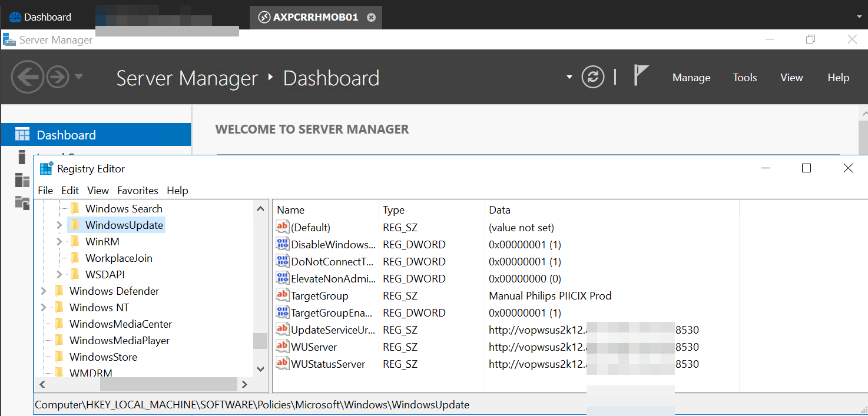Select WindowsMediaPlayer key
This screenshot has width=868, height=416.
120,340
